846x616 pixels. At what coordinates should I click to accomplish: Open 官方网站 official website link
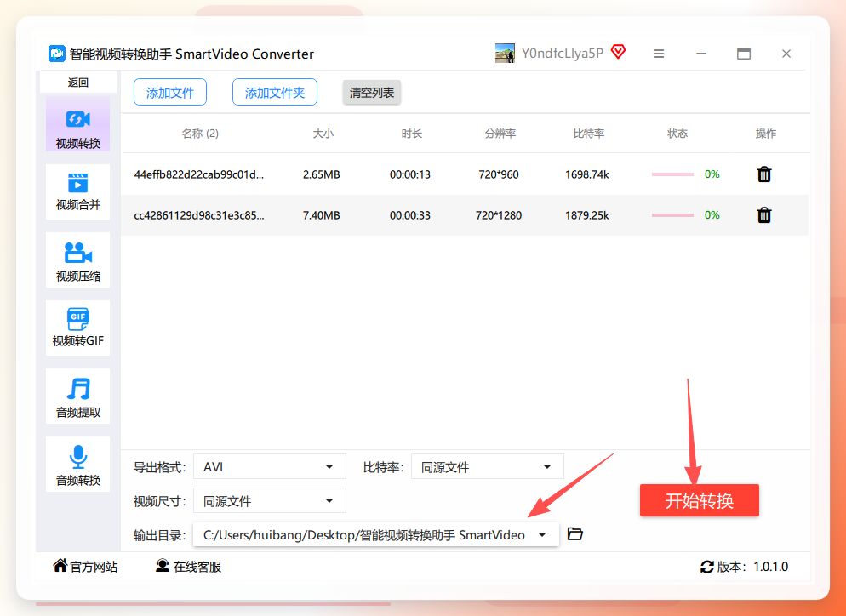(x=85, y=567)
